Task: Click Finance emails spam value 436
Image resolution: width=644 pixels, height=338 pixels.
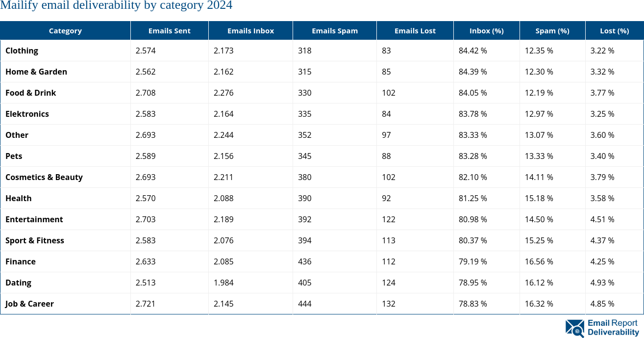Action: 305,261
